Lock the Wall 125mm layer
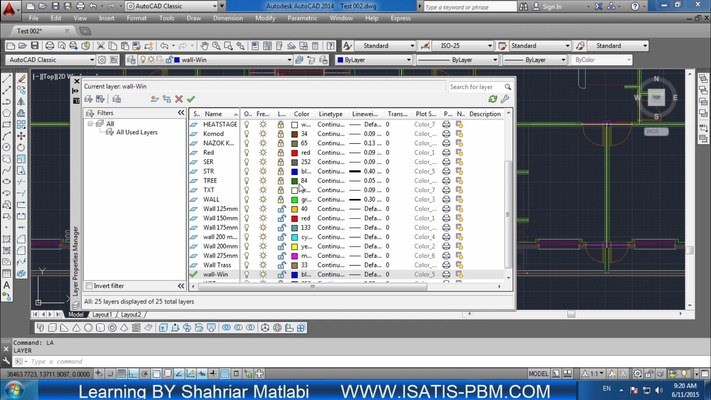 click(281, 209)
